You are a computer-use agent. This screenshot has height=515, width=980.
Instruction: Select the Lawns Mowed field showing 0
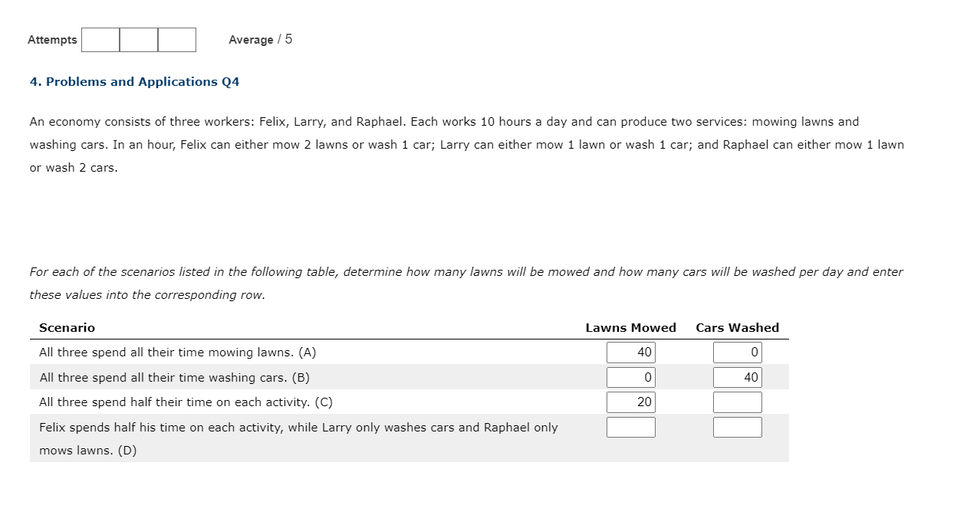pos(630,377)
